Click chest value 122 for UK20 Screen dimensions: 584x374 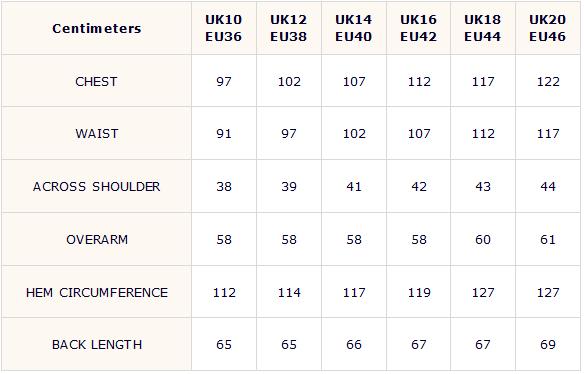click(548, 81)
